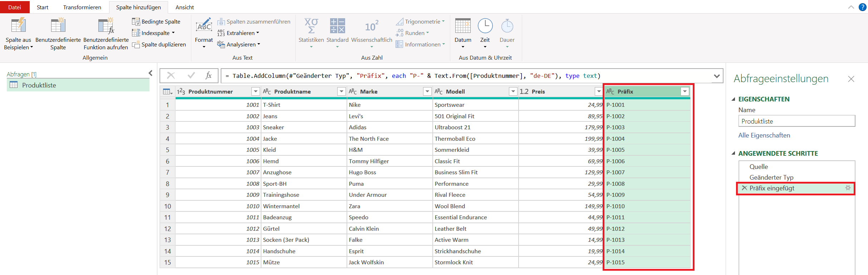868x275 pixels.
Task: Collapse the ribbon with the chevron
Action: pyautogui.click(x=851, y=7)
